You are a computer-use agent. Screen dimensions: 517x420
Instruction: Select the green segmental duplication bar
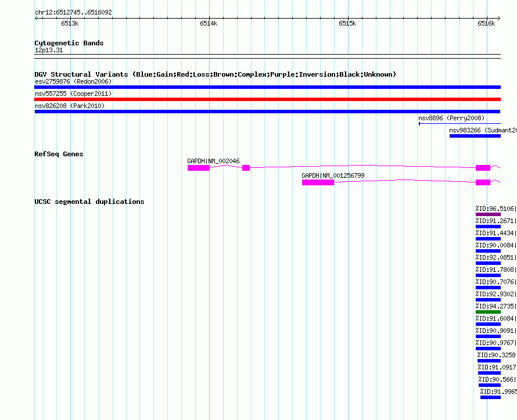(x=488, y=312)
